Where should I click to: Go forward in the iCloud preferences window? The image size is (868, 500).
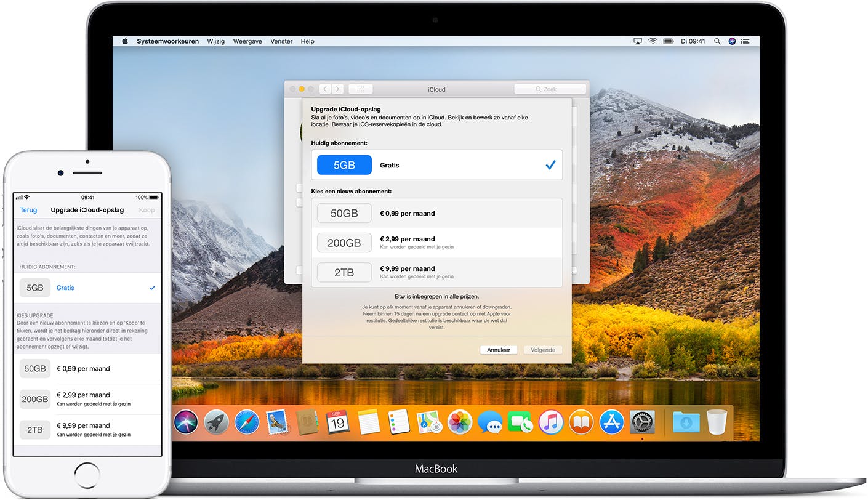click(x=337, y=89)
